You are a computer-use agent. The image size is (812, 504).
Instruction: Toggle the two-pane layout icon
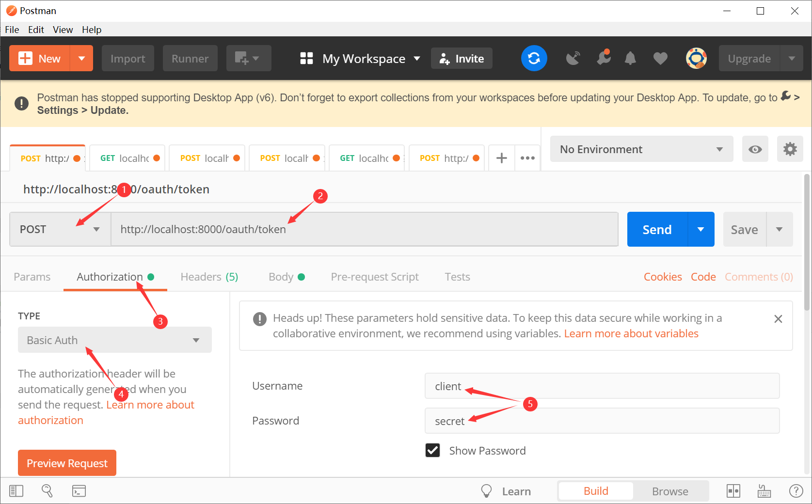pyautogui.click(x=733, y=491)
